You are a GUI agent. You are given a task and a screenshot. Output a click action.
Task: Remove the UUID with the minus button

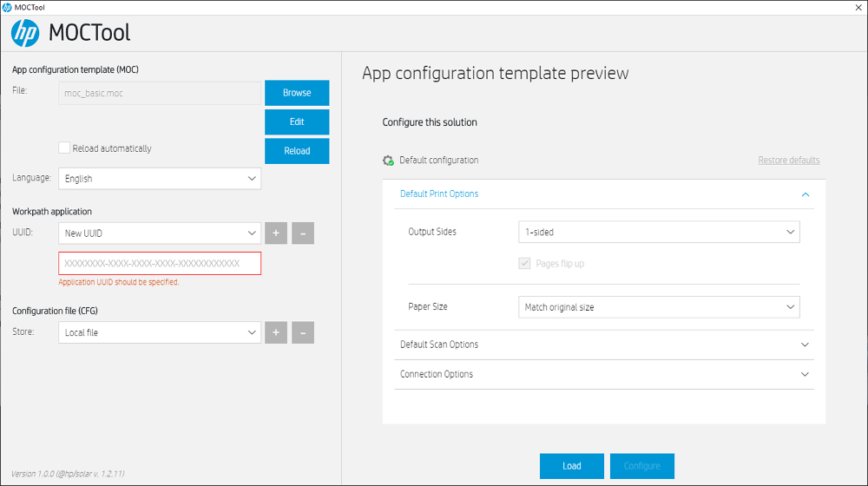pos(303,233)
